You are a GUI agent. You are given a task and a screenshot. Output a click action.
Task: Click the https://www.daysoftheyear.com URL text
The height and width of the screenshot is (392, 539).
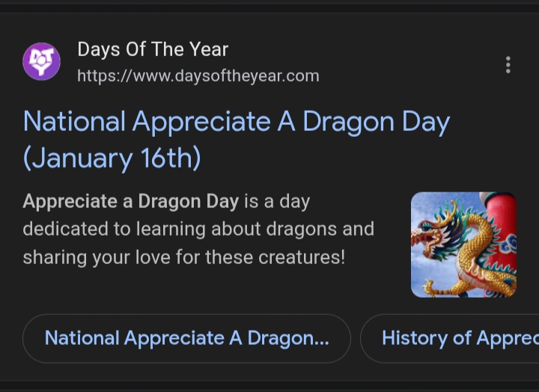point(198,76)
